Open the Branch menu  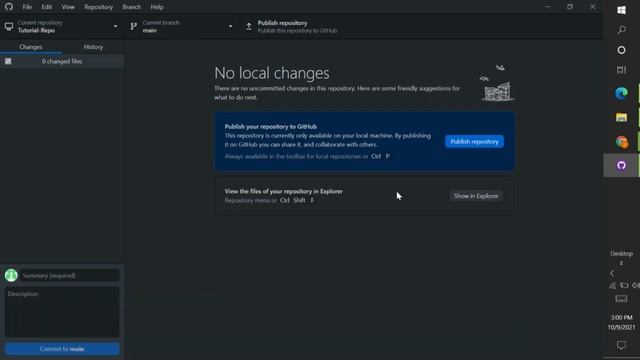pos(131,7)
